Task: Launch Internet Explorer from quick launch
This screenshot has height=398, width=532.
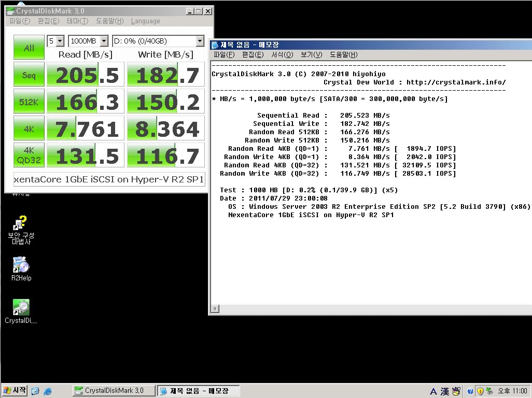Action: click(x=48, y=391)
